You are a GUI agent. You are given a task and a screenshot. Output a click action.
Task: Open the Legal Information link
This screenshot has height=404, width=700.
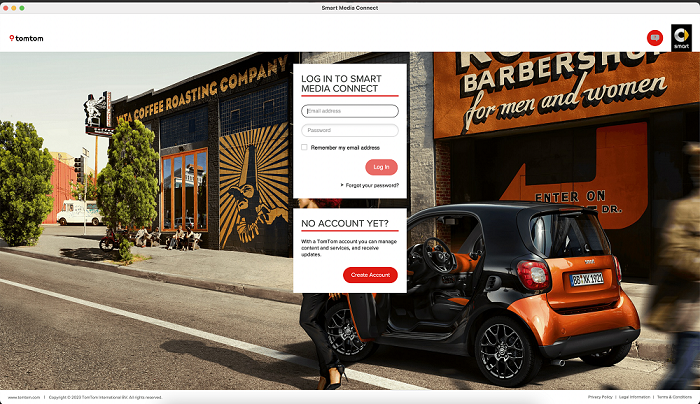[x=634, y=397]
